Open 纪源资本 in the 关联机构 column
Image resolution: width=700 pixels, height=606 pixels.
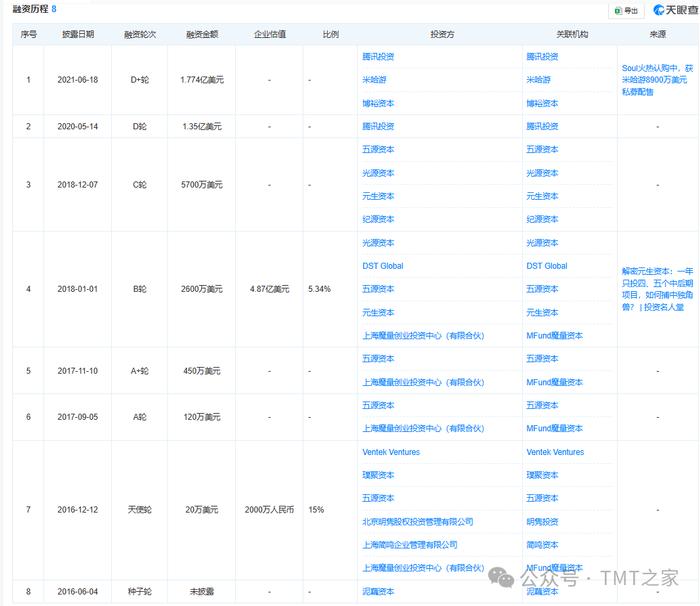click(542, 219)
